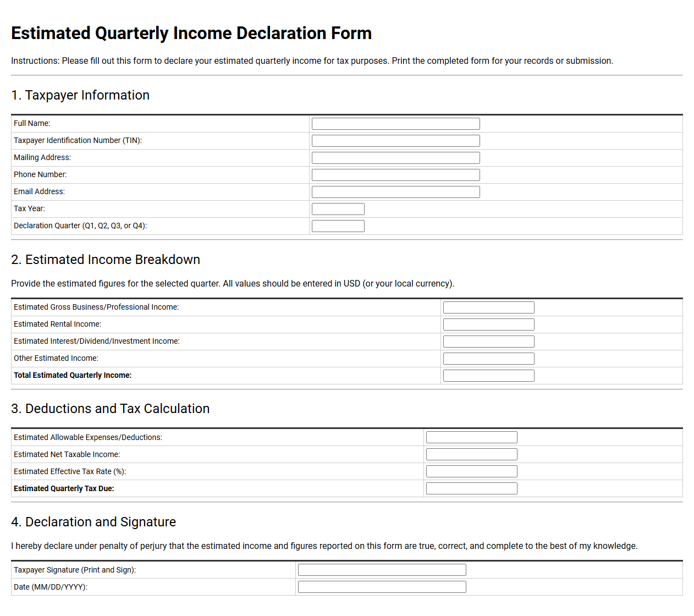Click the Total Estimated Quarterly Income box
Screen dimensions: 694x616
pos(488,376)
